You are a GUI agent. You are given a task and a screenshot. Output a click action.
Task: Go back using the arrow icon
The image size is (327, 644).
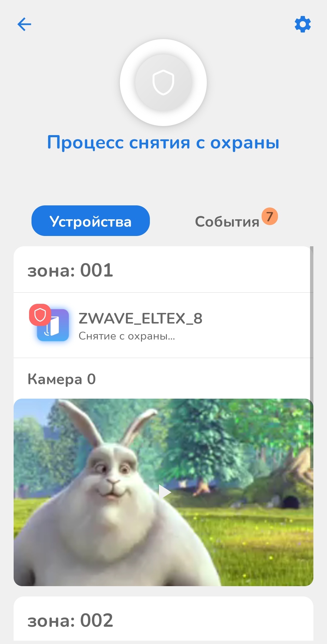[x=24, y=24]
